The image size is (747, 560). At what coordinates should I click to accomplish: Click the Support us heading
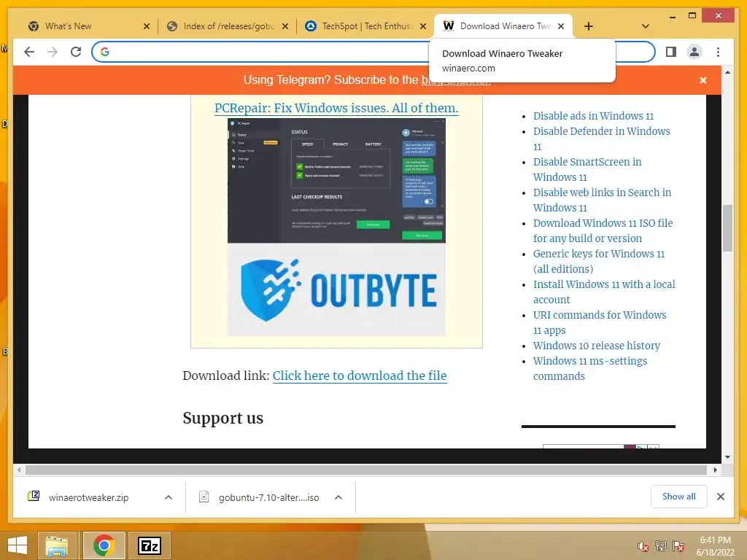223,418
